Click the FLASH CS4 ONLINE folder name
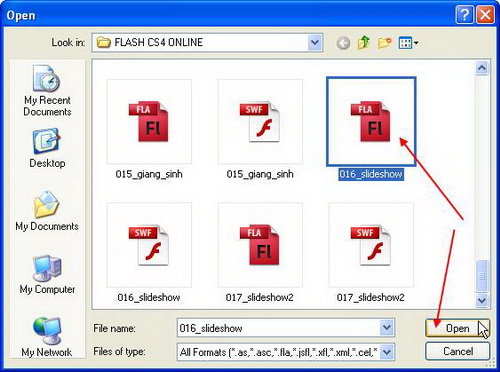Image resolution: width=500 pixels, height=372 pixels. click(x=158, y=42)
